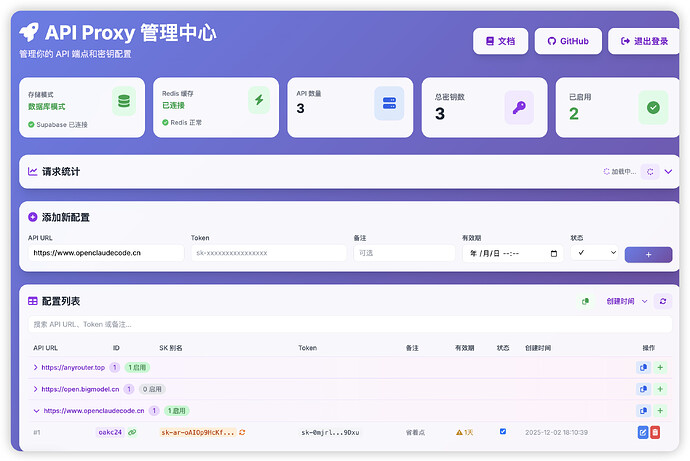Click the 加载中... loading indicator text
Viewport: 690px width, 461px height.
624,172
